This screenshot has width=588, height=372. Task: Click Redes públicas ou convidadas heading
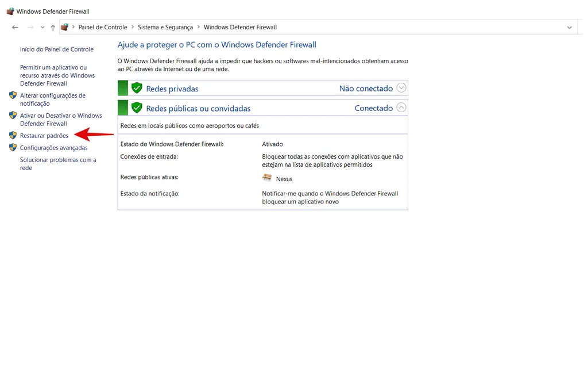point(198,109)
